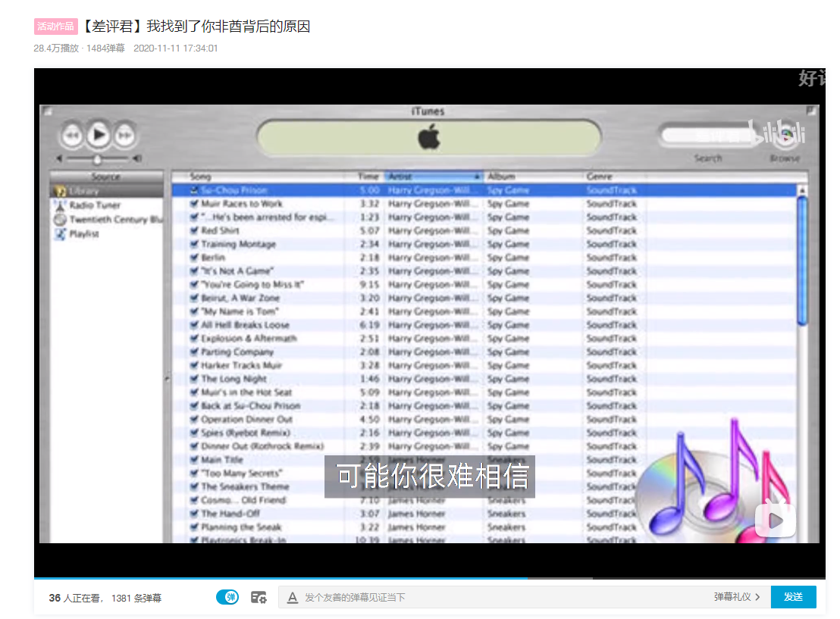Viewport: 840px width, 619px height.
Task: Click the iTunes fast-forward button in video
Action: point(124,136)
